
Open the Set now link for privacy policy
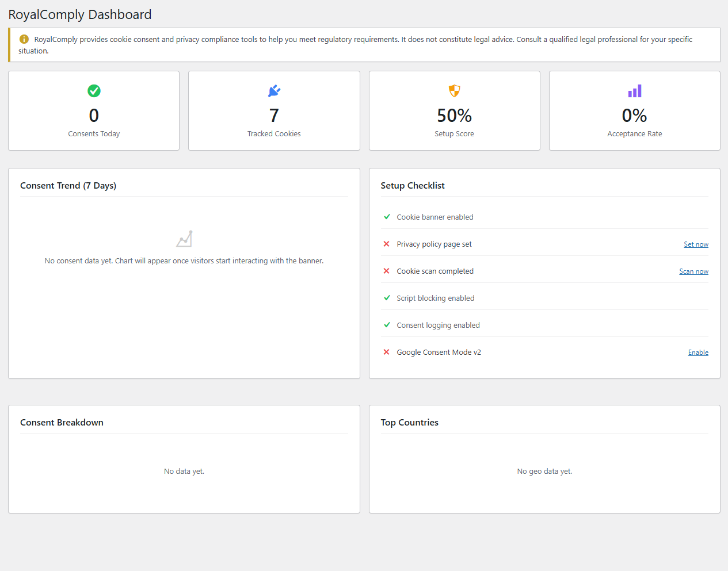click(696, 244)
